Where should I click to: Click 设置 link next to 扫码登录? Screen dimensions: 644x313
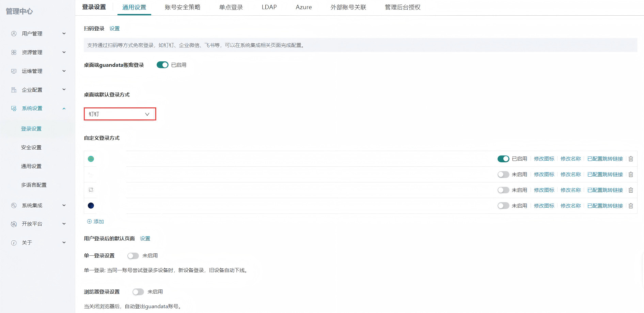[114, 29]
